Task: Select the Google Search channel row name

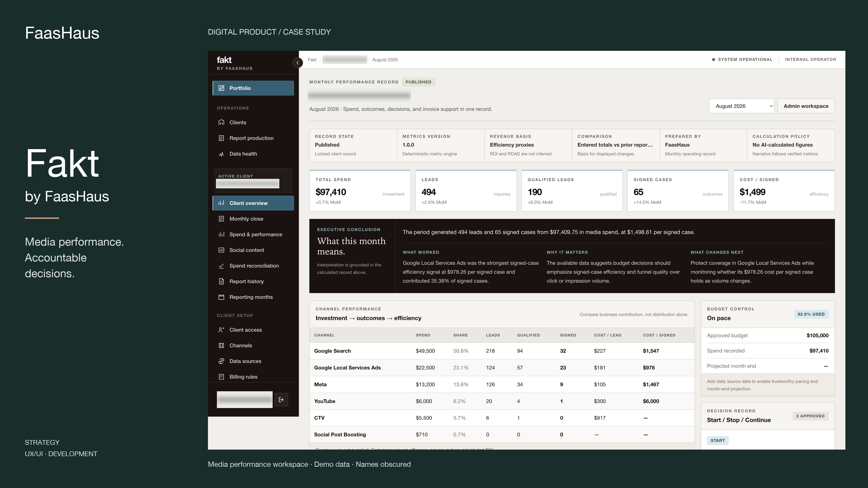Action: (x=333, y=351)
